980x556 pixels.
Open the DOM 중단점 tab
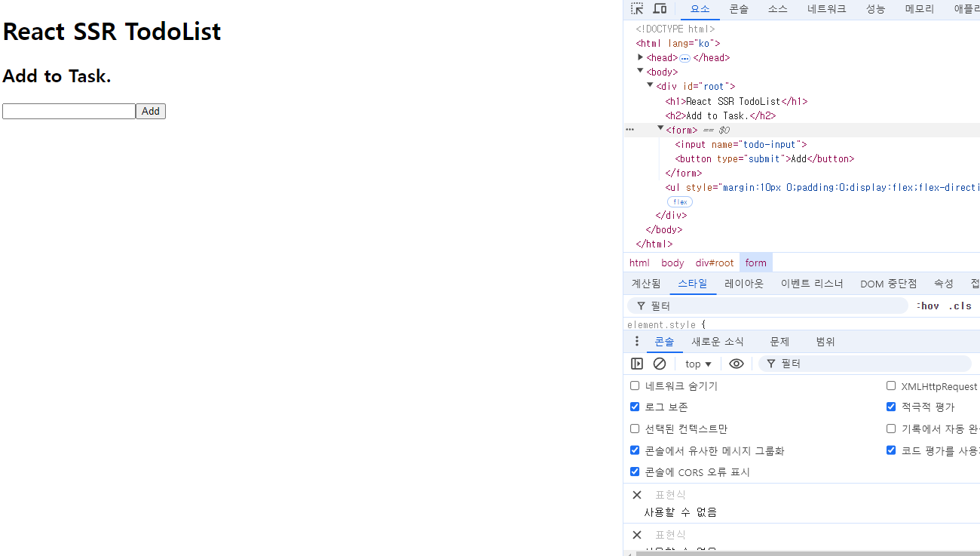[x=889, y=284]
